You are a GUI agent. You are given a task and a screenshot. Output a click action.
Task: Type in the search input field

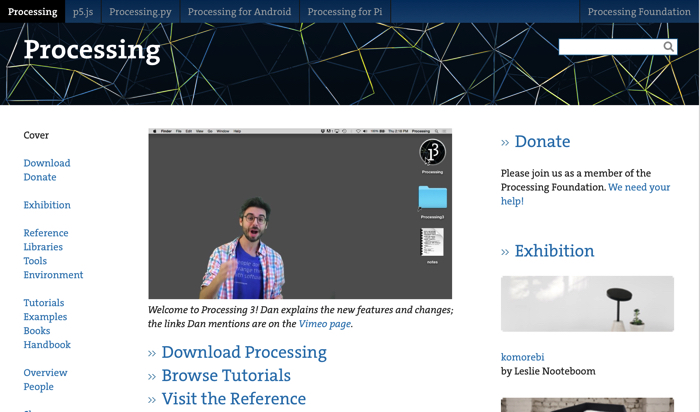coord(610,47)
